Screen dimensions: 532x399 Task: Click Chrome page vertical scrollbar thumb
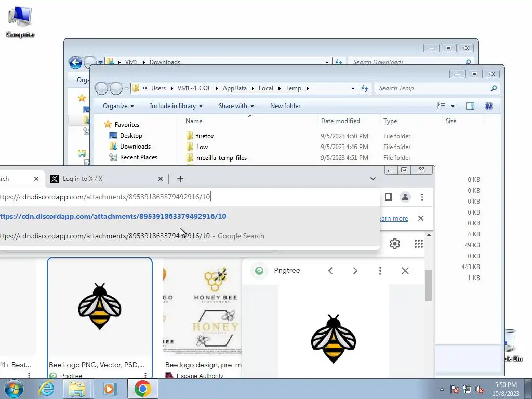point(429,285)
